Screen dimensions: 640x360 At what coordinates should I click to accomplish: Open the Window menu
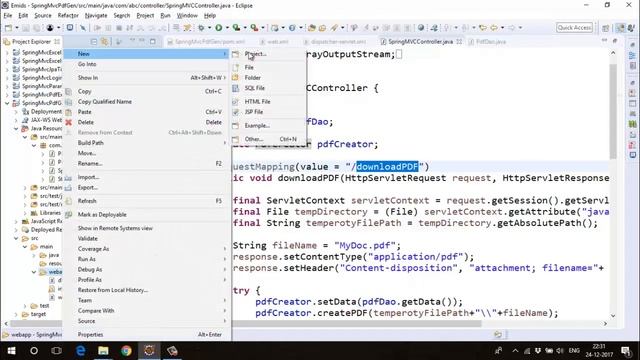(x=187, y=16)
